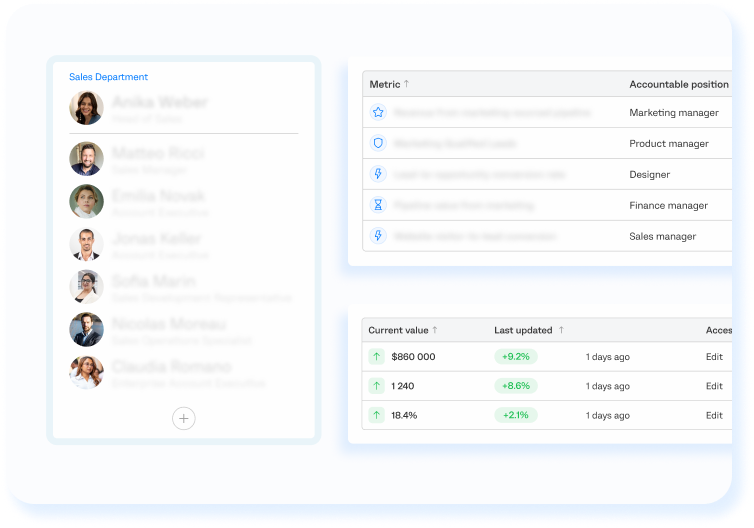The width and height of the screenshot is (754, 528).
Task: Click Anika Weber's avatar photo
Action: tap(87, 108)
